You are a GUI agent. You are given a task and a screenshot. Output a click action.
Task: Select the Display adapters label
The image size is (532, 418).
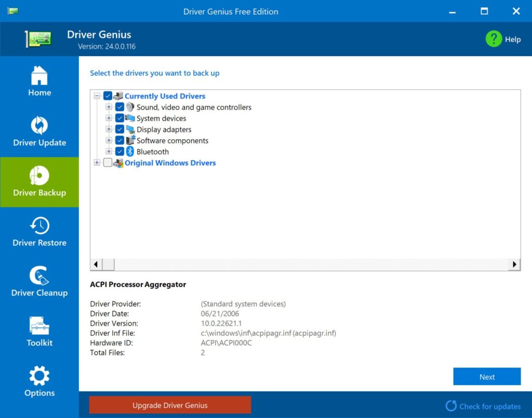(164, 129)
